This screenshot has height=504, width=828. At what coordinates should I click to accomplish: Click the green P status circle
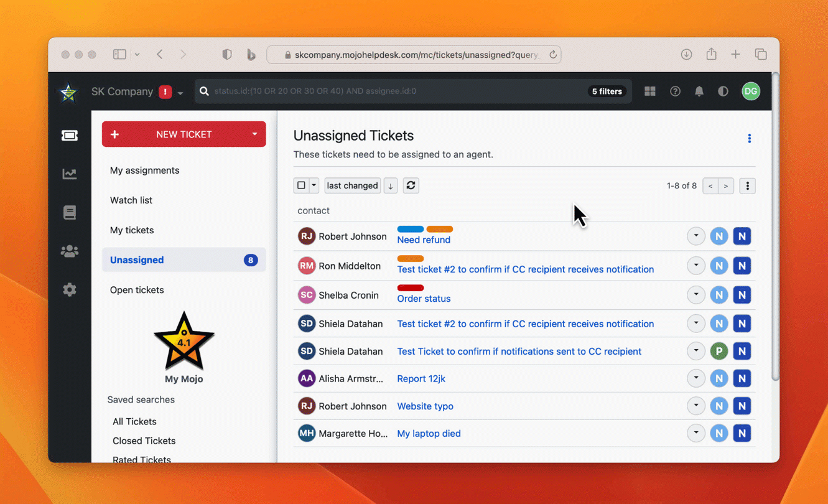(x=719, y=352)
